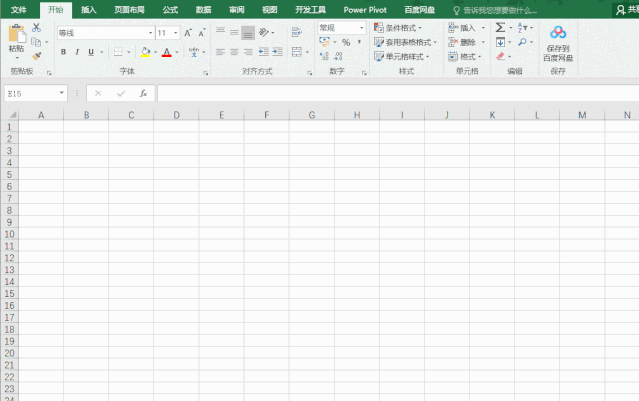Open alignment dialog launcher 对齐方式
The image size is (639, 401).
click(309, 73)
